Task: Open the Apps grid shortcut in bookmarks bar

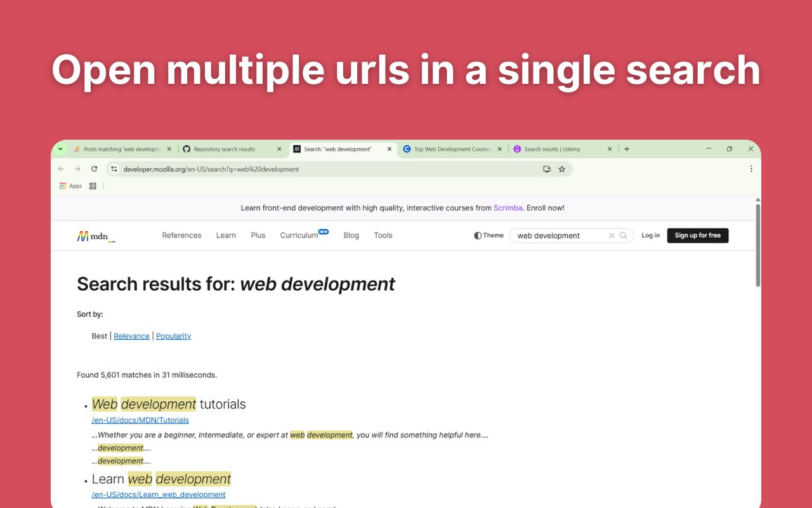Action: (x=70, y=186)
